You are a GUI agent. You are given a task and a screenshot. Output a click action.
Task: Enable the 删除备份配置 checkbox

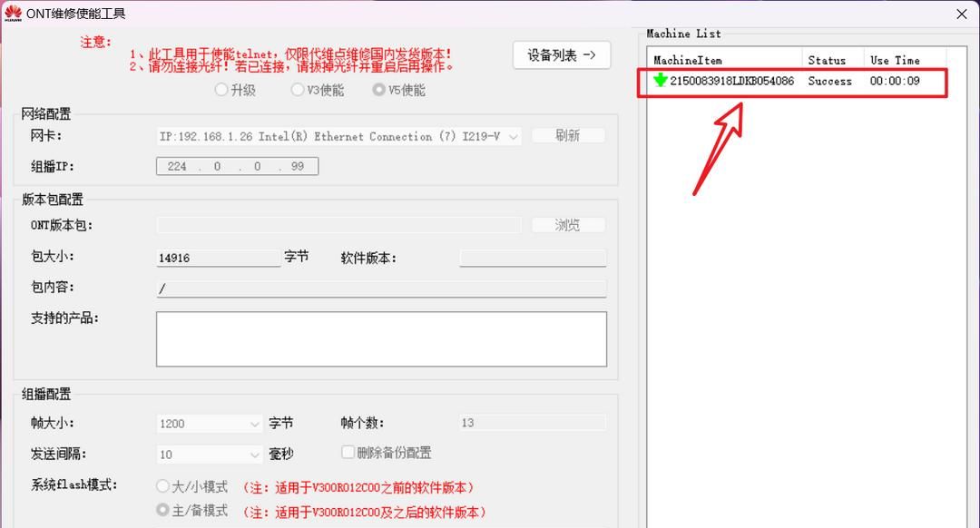pyautogui.click(x=348, y=452)
